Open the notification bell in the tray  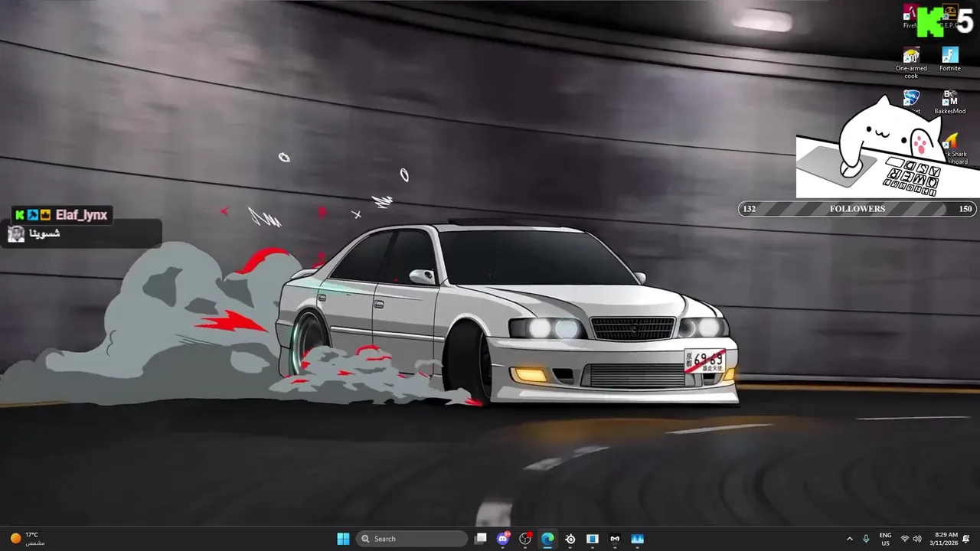click(966, 539)
